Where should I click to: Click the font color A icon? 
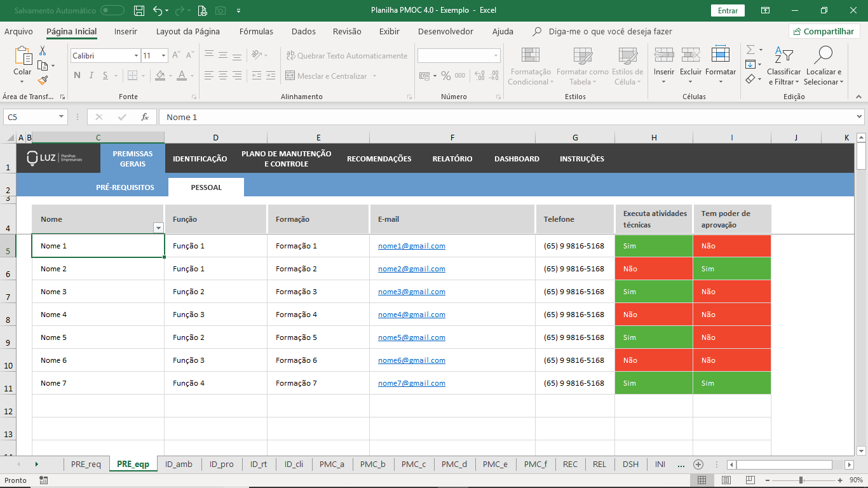[182, 76]
